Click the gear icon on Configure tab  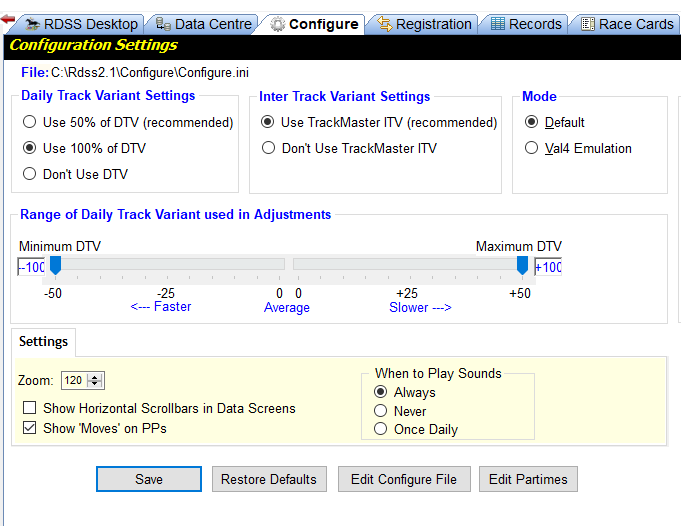coord(278,24)
